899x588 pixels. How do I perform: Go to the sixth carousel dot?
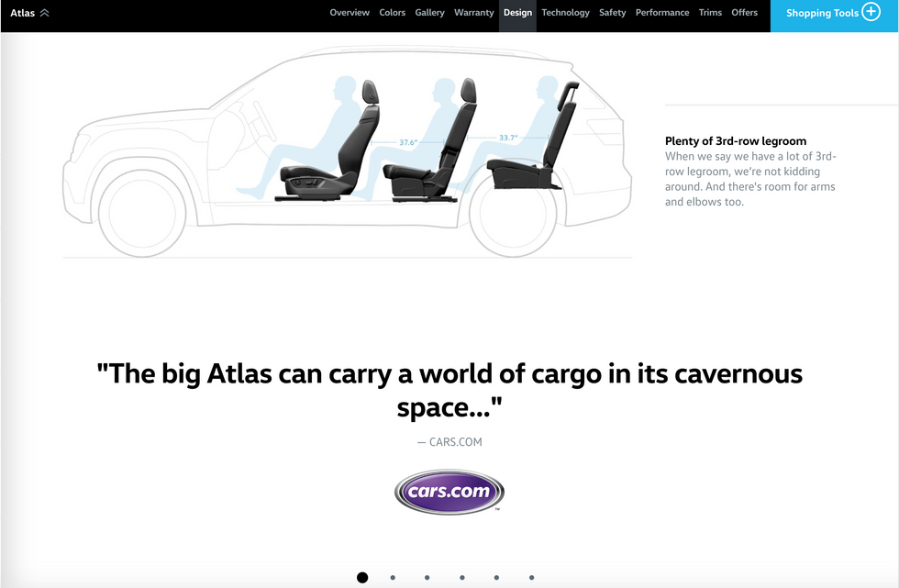pos(531,578)
